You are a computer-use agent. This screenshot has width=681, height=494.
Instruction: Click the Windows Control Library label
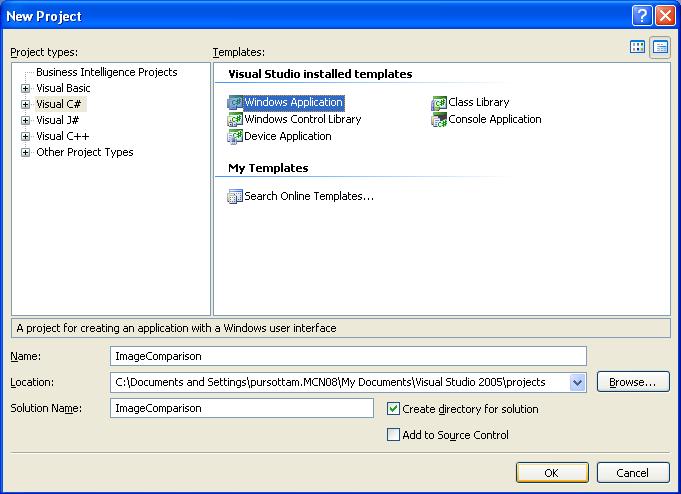(x=303, y=119)
